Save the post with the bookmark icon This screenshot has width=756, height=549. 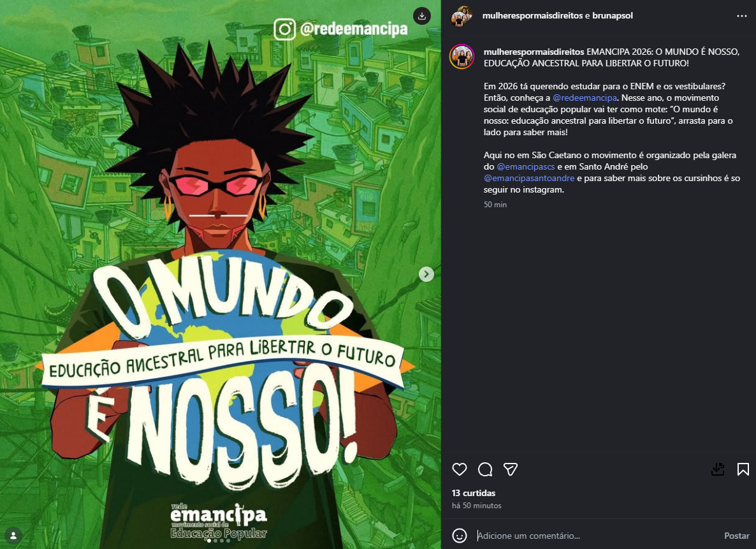[743, 469]
